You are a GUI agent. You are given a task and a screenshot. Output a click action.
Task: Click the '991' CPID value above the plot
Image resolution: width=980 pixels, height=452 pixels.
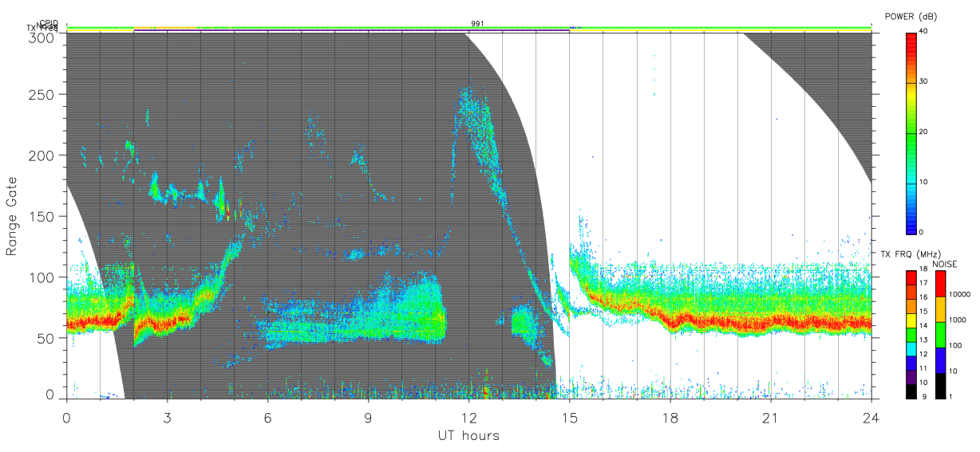(477, 24)
